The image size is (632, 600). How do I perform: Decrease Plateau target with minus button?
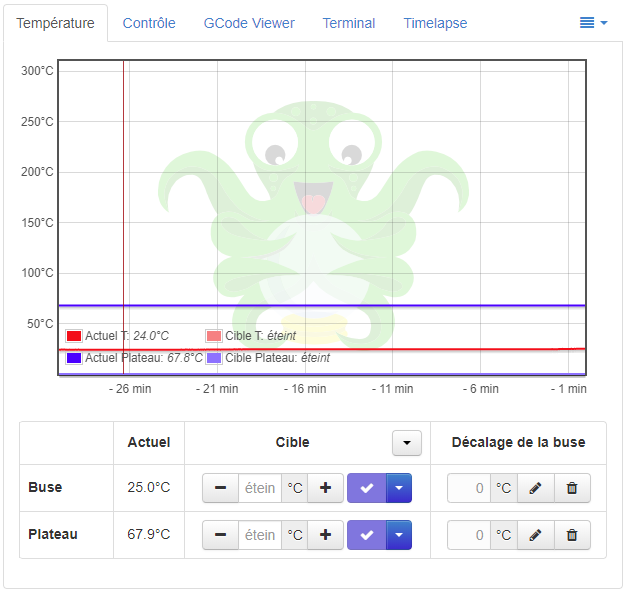(220, 535)
